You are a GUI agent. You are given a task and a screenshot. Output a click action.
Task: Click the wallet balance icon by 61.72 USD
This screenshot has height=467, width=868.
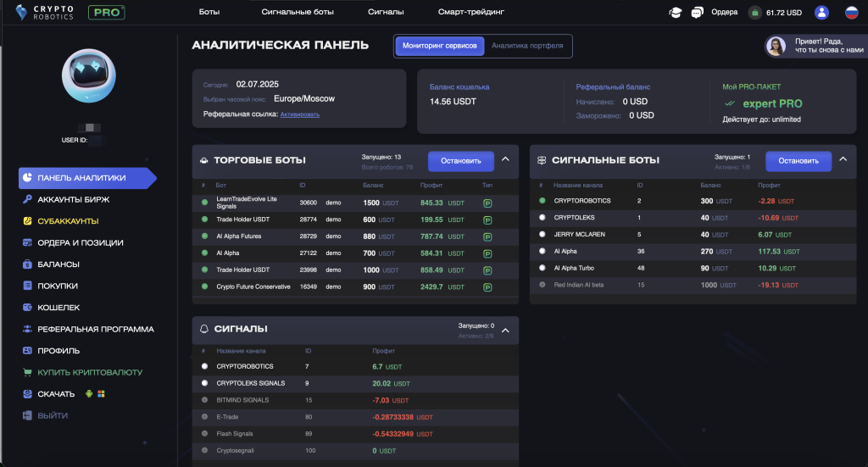(754, 12)
